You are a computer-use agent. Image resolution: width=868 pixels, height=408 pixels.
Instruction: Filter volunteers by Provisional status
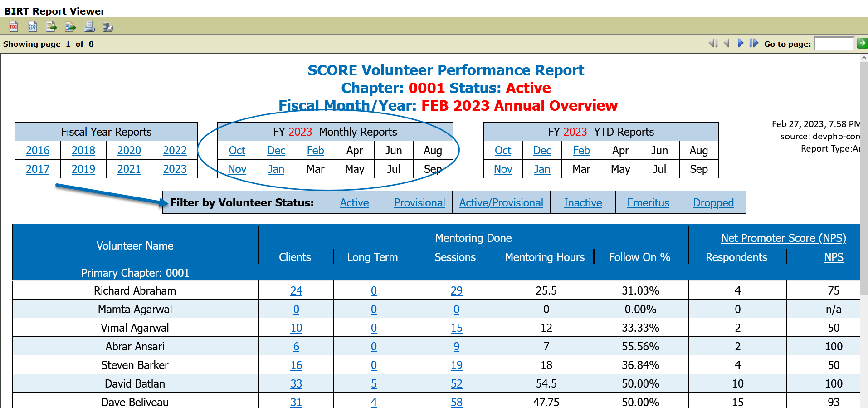[x=419, y=203]
